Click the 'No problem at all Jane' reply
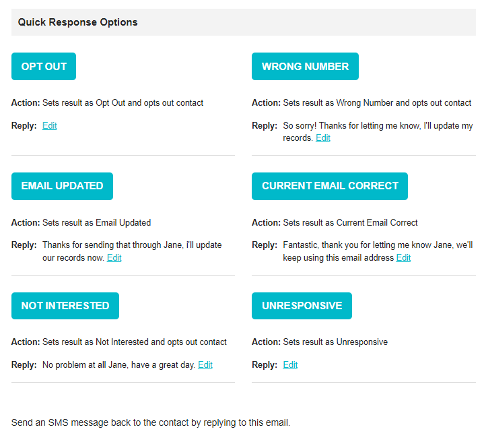Viewport: 486px width, 448px height. click(x=118, y=365)
